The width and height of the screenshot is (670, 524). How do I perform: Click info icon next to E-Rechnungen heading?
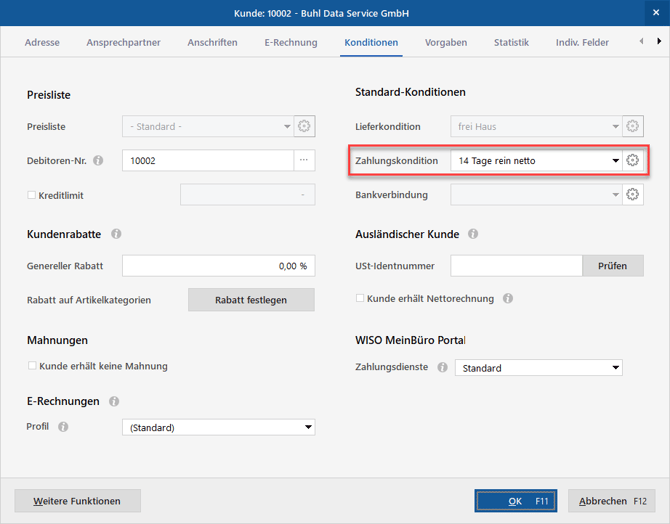(x=113, y=401)
